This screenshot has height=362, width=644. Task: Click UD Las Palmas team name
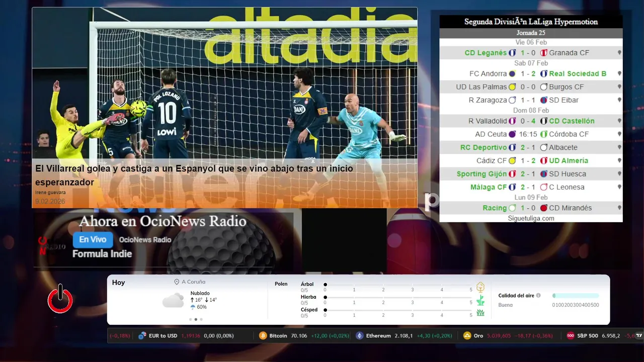(x=481, y=87)
